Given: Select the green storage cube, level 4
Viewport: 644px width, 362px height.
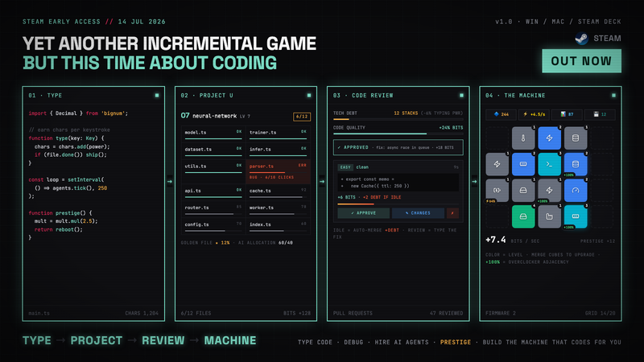Looking at the screenshot, I should click(x=523, y=216).
